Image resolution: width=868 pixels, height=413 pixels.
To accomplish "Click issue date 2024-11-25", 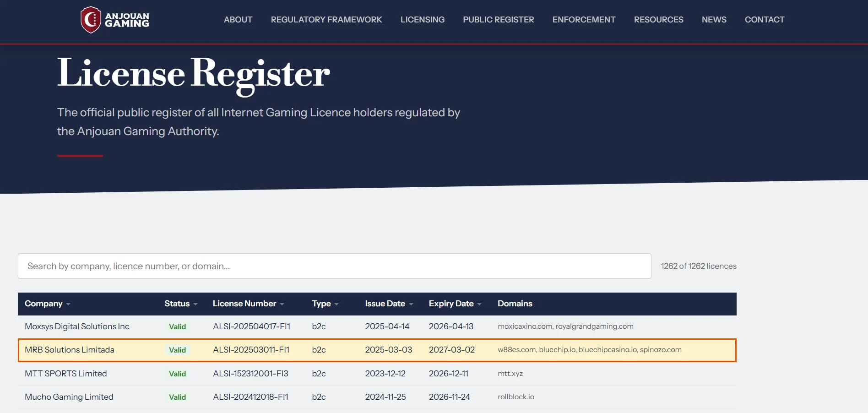I will pyautogui.click(x=385, y=397).
